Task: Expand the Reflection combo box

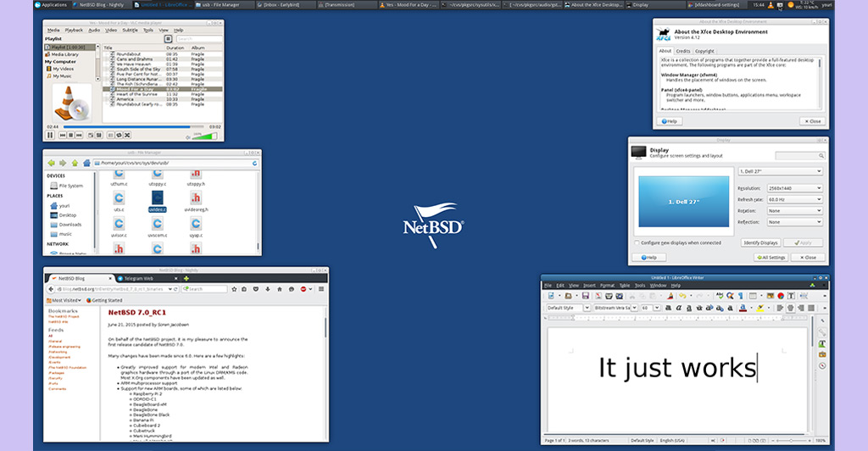Action: click(x=793, y=222)
